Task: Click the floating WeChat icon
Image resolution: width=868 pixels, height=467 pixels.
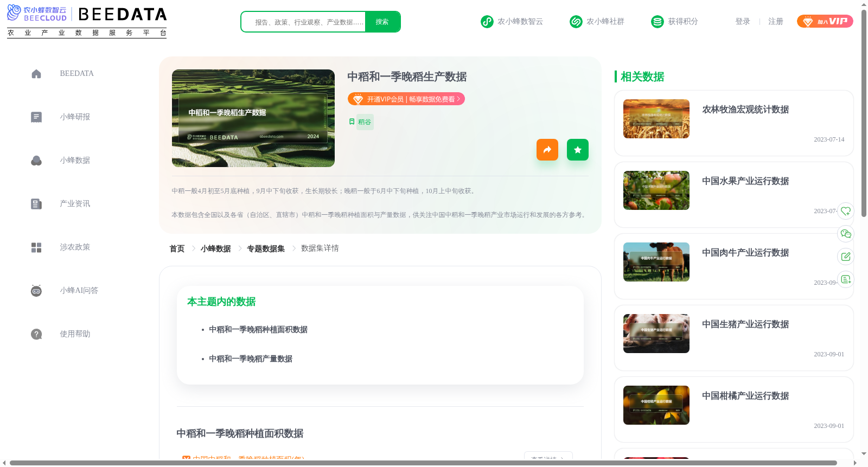Action: [x=846, y=234]
